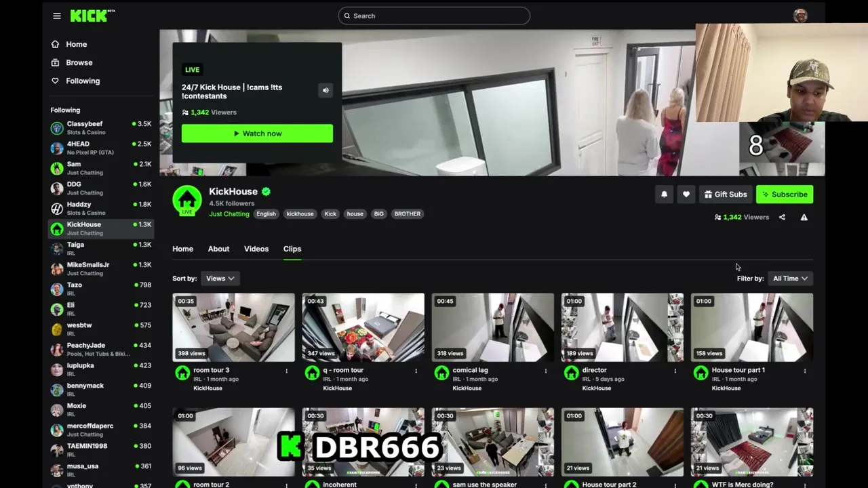Open the user profile avatar menu
Screen dimensions: 868x488
[x=800, y=16]
